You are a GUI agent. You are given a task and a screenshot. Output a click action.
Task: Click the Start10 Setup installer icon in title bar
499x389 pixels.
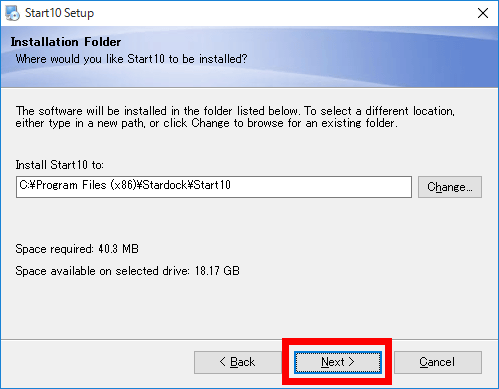12,13
